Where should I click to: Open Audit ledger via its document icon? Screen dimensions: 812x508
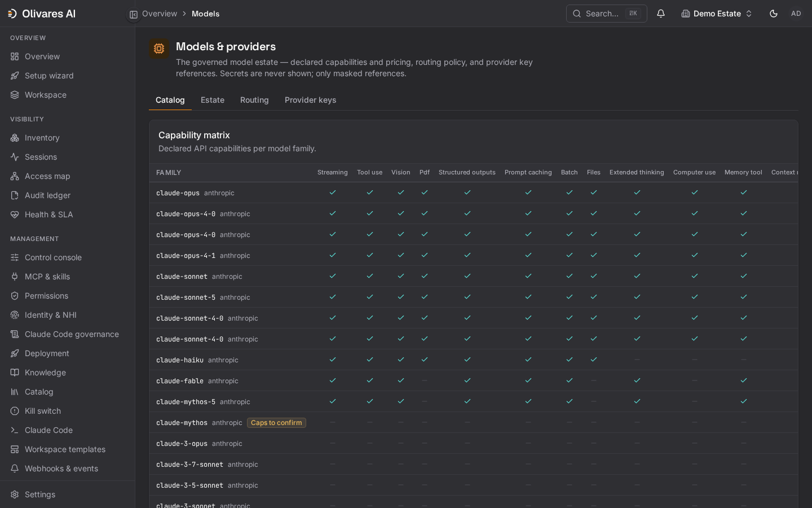pyautogui.click(x=15, y=195)
